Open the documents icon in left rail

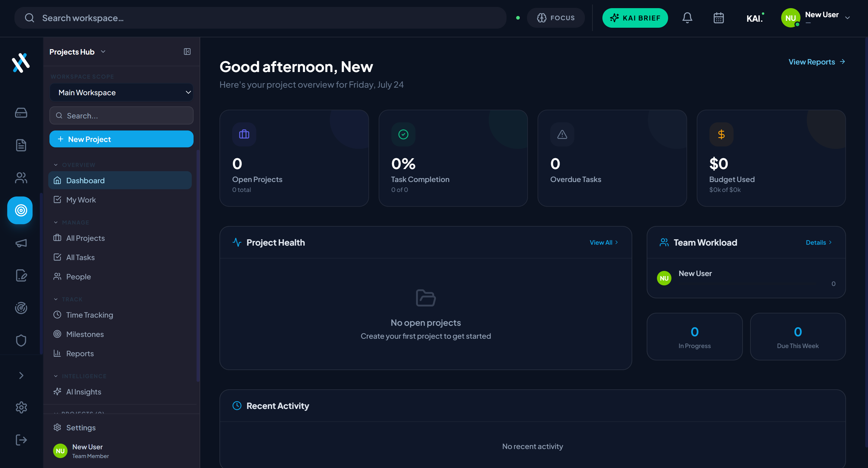pos(21,145)
